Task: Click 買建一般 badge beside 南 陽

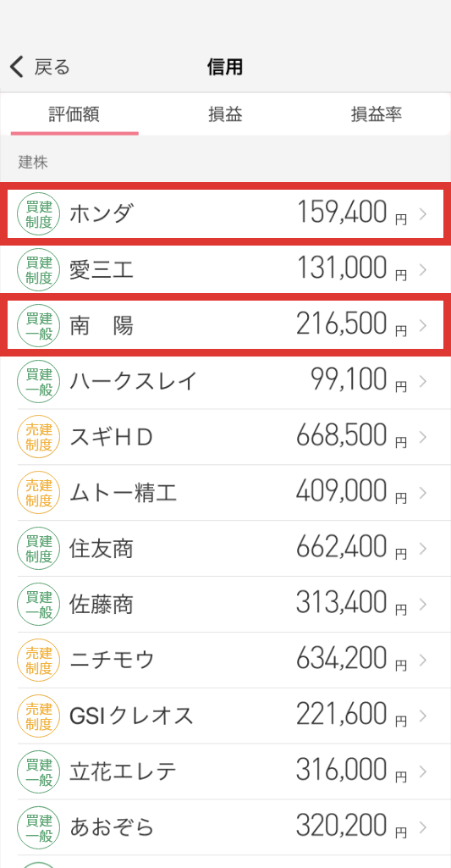Action: (x=39, y=325)
